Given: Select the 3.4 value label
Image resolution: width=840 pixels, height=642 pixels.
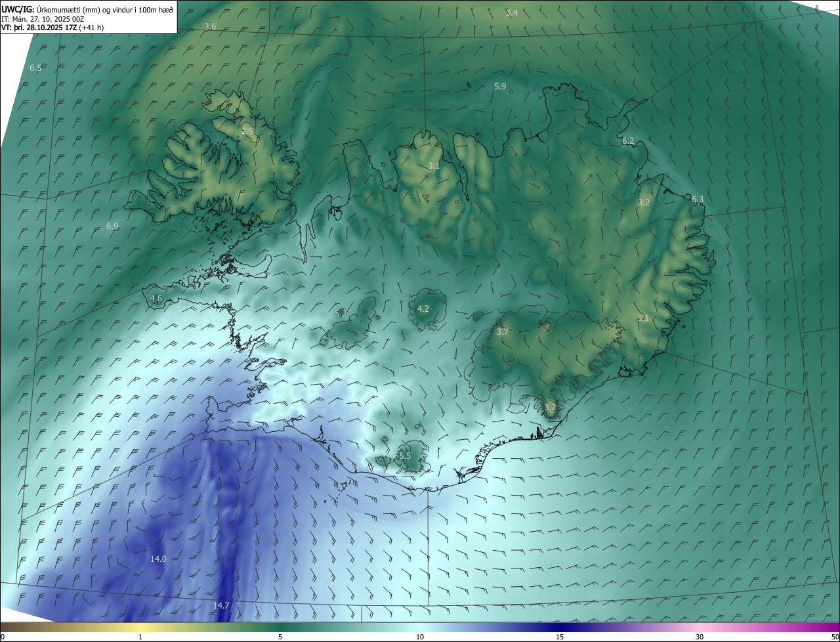Looking at the screenshot, I should click(x=512, y=13).
